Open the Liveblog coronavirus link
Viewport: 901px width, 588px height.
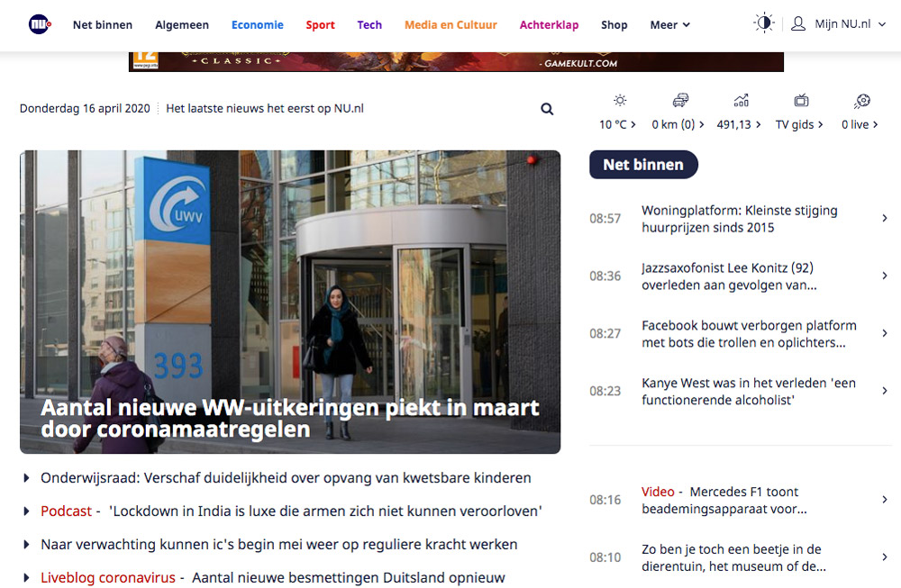point(107,577)
